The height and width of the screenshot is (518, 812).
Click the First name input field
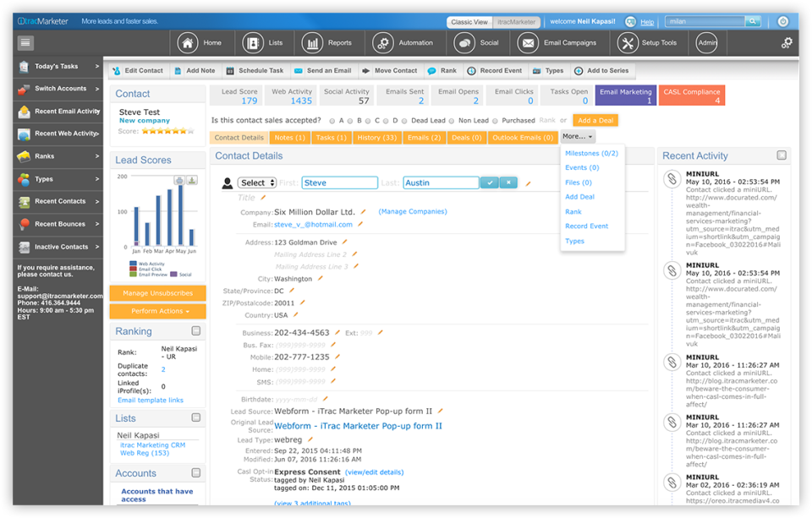[x=340, y=183]
